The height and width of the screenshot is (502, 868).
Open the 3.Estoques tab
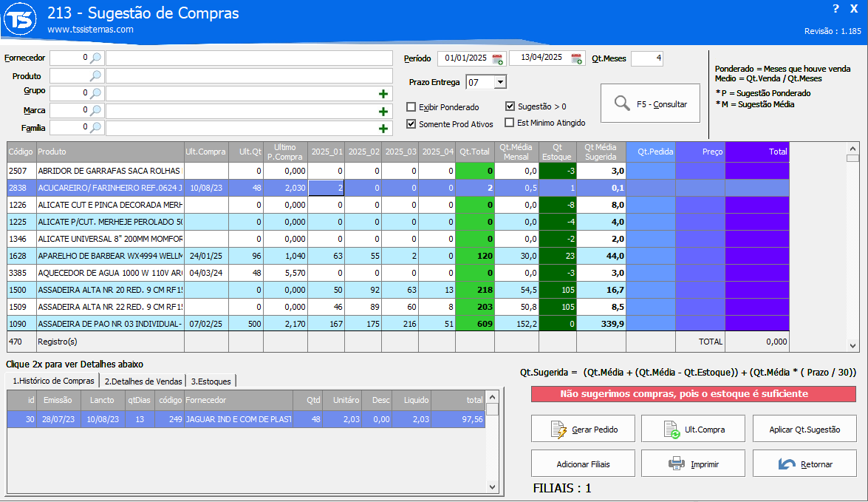point(211,381)
